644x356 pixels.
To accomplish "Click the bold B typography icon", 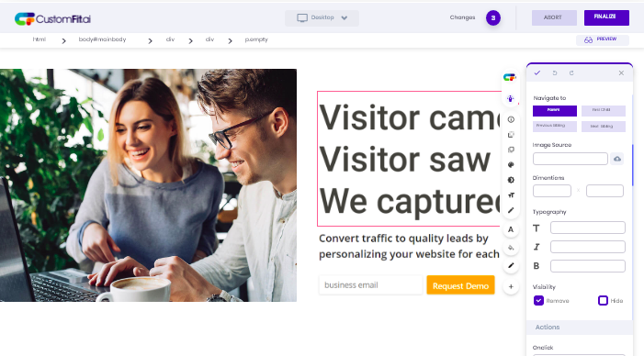I will click(x=537, y=266).
